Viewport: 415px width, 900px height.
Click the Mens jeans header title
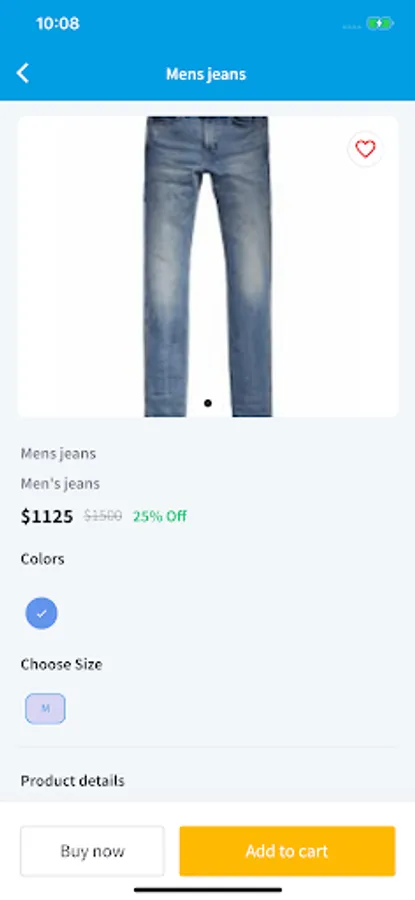tap(206, 74)
